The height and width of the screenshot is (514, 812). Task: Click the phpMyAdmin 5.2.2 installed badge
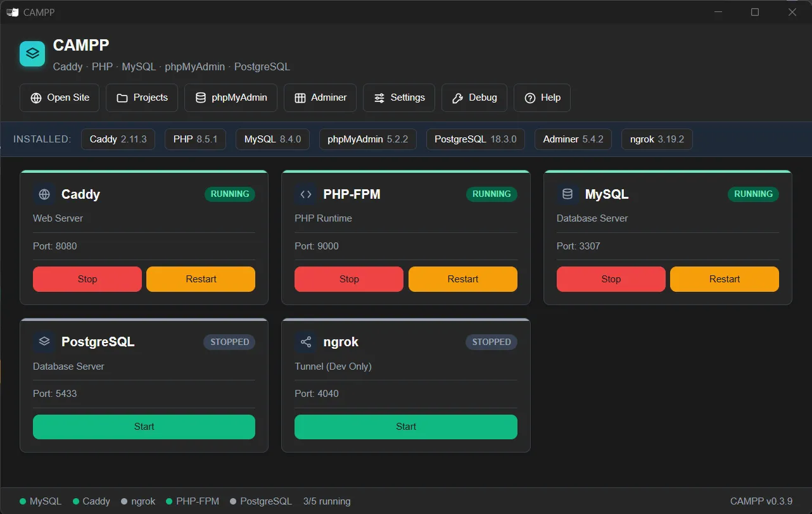(367, 139)
